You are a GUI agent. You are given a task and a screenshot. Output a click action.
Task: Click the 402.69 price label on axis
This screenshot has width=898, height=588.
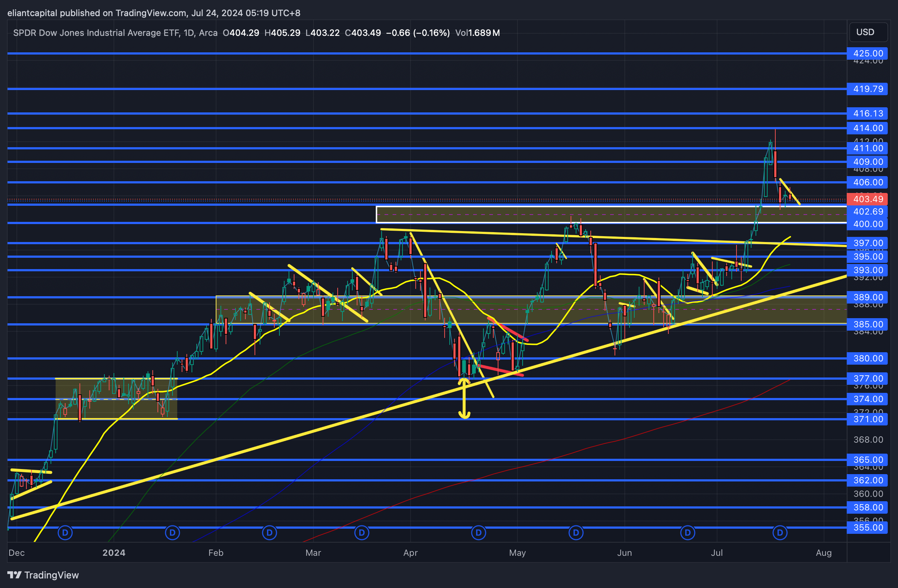coord(868,212)
